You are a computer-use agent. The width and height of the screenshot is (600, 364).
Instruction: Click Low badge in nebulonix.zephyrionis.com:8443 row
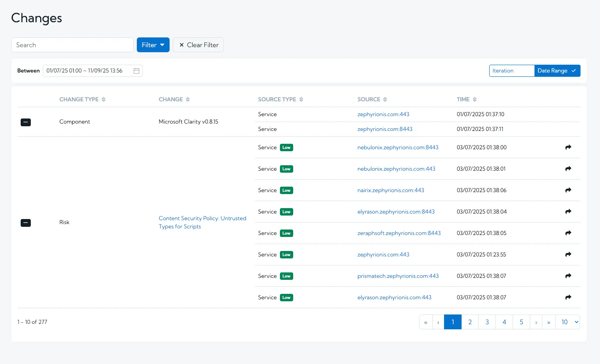pos(287,147)
